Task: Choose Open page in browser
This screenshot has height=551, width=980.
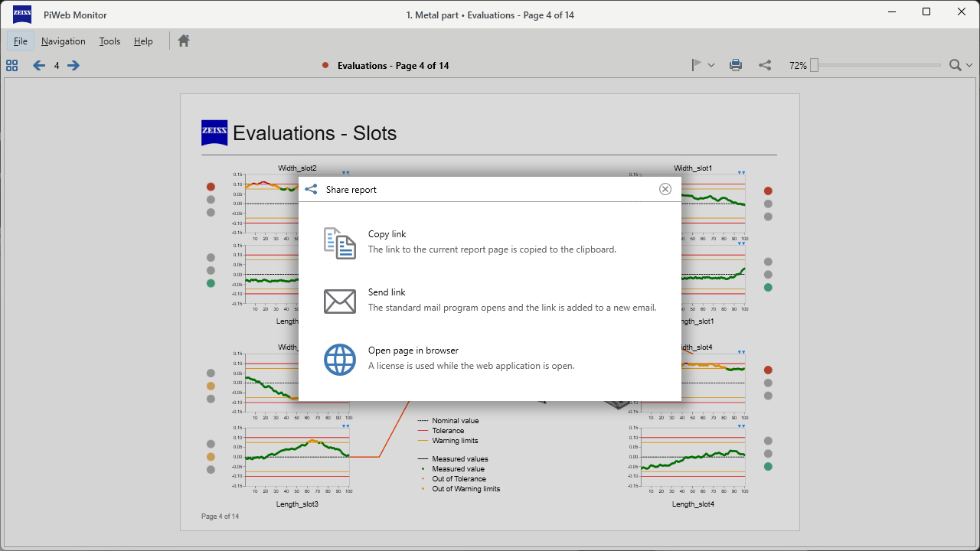Action: tap(412, 350)
